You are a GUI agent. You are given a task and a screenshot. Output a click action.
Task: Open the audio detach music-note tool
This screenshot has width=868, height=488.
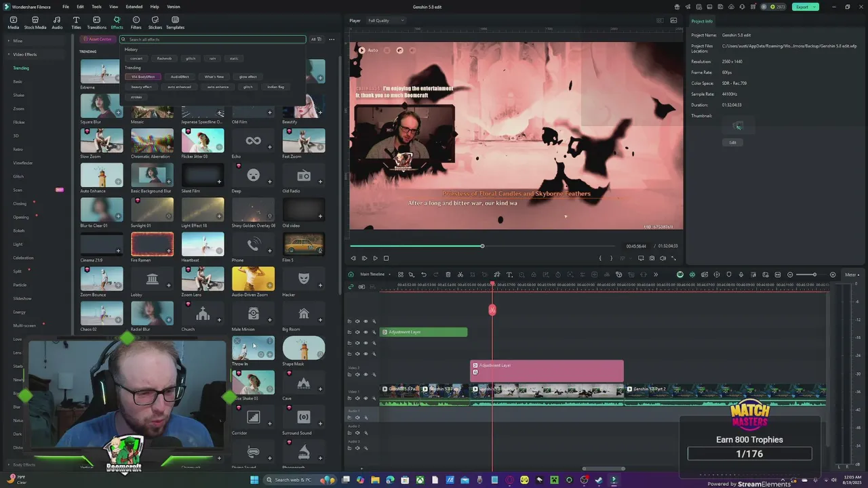pyautogui.click(x=497, y=274)
